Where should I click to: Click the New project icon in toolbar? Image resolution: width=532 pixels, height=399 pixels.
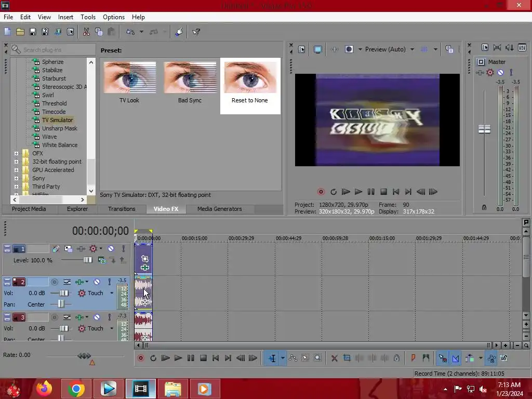(x=7, y=32)
